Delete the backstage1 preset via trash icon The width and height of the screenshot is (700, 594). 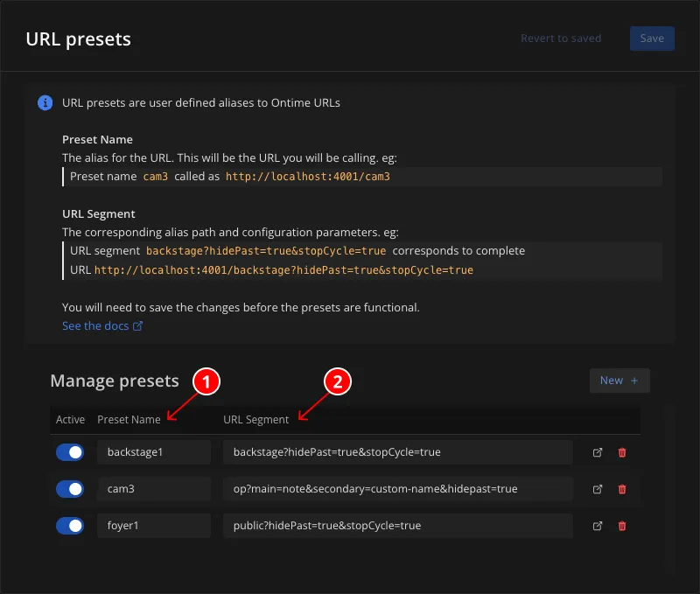pyautogui.click(x=622, y=452)
